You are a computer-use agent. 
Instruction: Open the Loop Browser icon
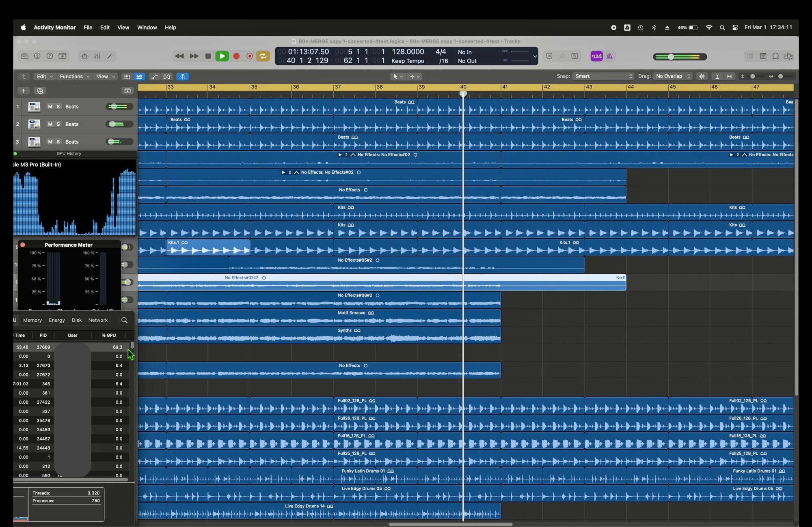point(775,56)
